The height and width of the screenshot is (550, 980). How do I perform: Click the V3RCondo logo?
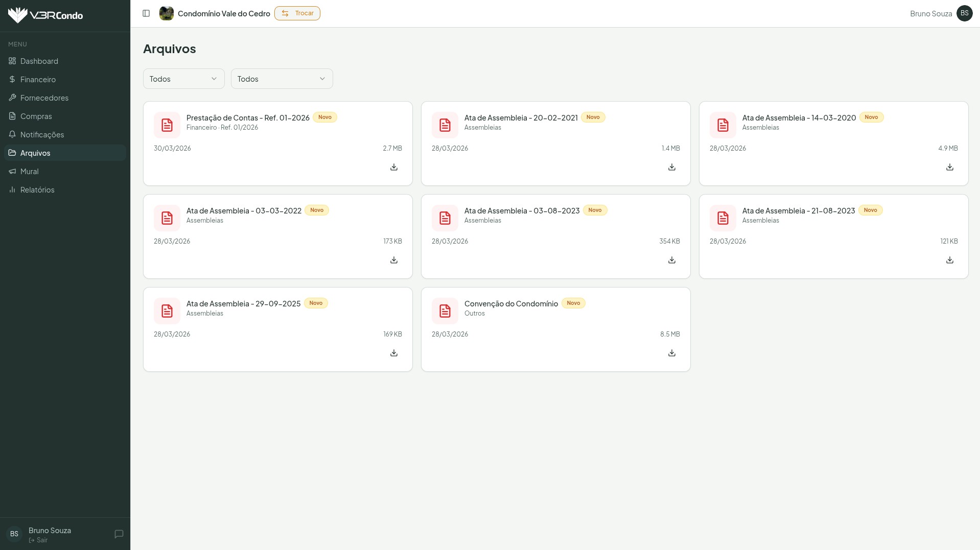point(45,15)
